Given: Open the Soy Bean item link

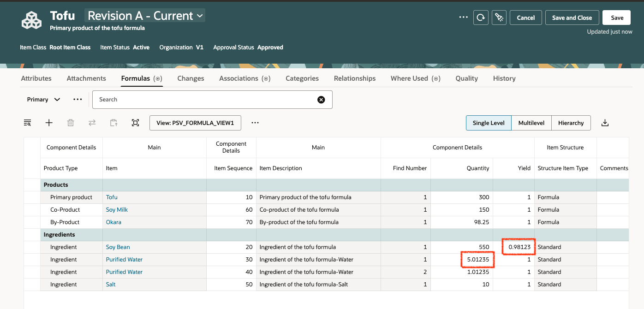Looking at the screenshot, I should [118, 247].
